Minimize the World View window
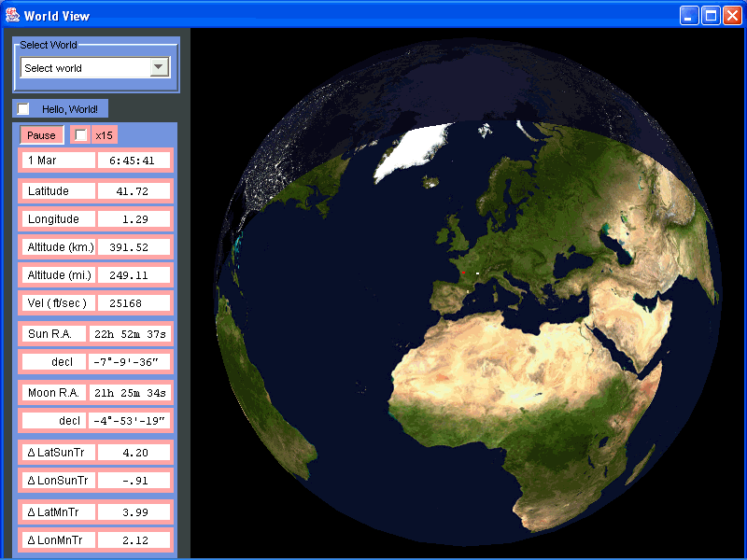The image size is (747, 560). (689, 15)
